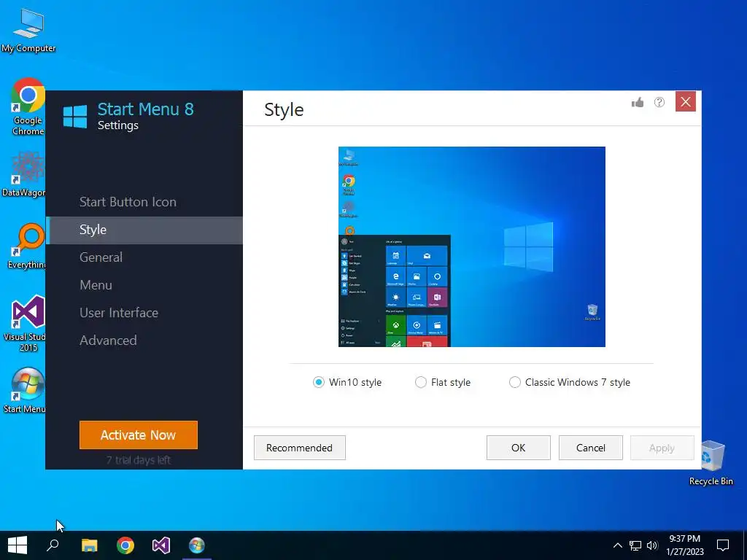This screenshot has height=560, width=747.
Task: Select the DataWagon desktop icon
Action: [x=23, y=174]
